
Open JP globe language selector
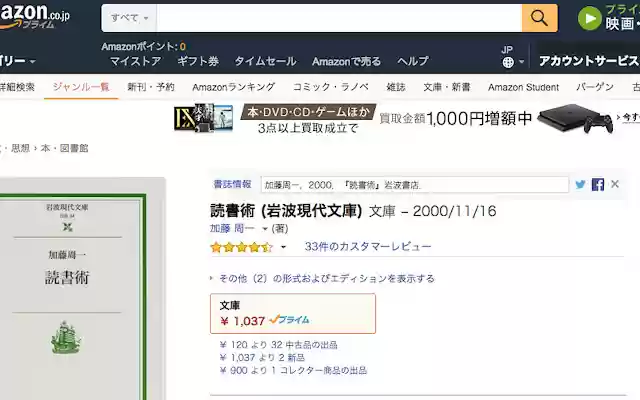pos(511,57)
